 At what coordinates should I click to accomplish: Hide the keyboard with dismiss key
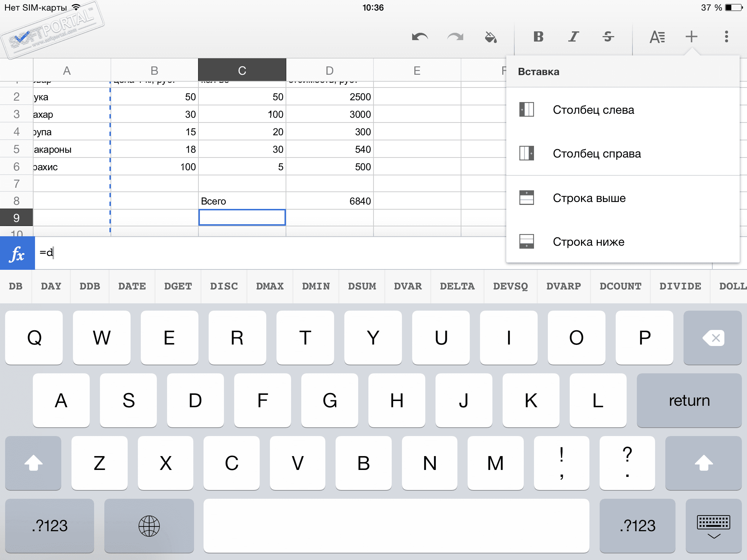pyautogui.click(x=713, y=526)
